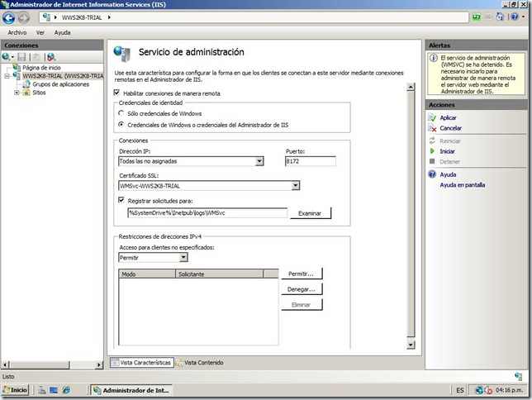Open the Archivo menu

click(x=17, y=32)
